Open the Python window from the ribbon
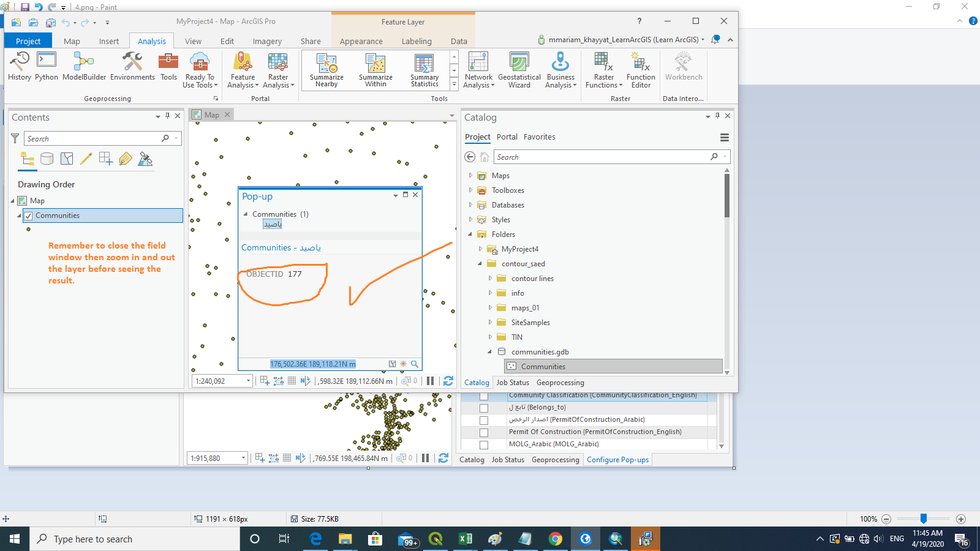 [x=47, y=66]
